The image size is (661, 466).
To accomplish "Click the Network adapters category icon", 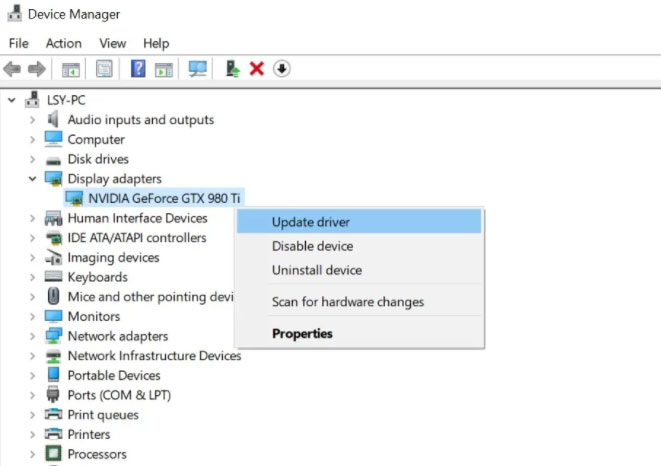I will click(x=53, y=336).
